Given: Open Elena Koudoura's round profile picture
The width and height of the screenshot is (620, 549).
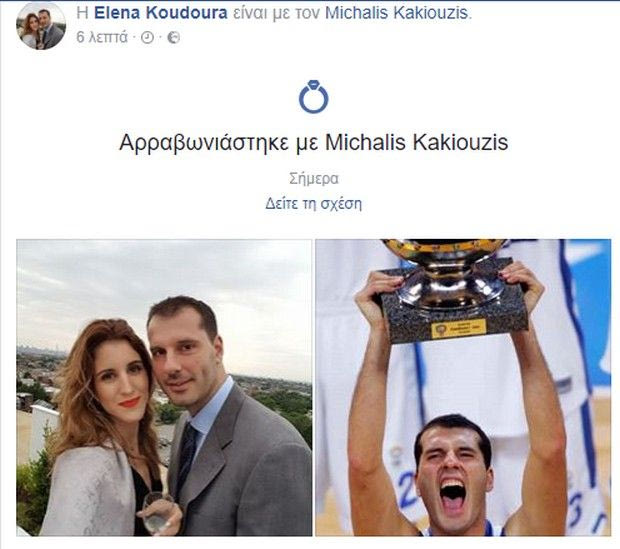Looking at the screenshot, I should pos(41,26).
